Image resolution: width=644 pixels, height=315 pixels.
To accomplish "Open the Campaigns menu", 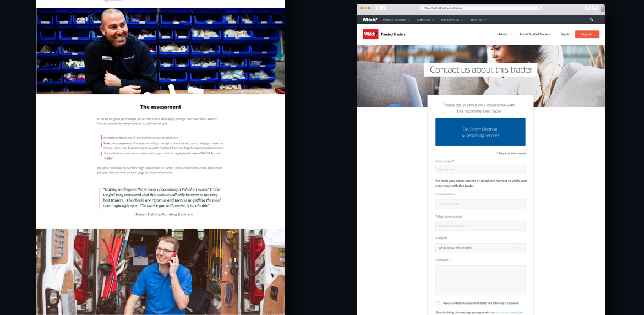I will [x=425, y=20].
